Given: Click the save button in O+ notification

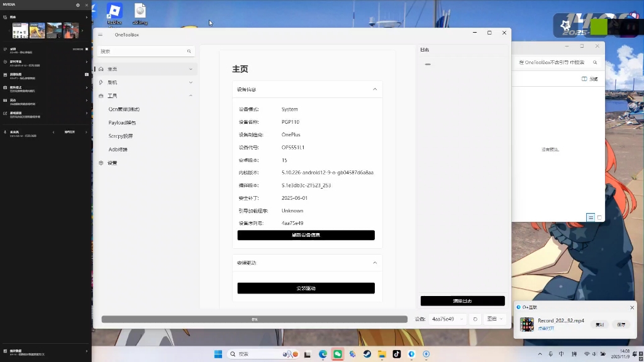Looking at the screenshot, I should 621,325.
